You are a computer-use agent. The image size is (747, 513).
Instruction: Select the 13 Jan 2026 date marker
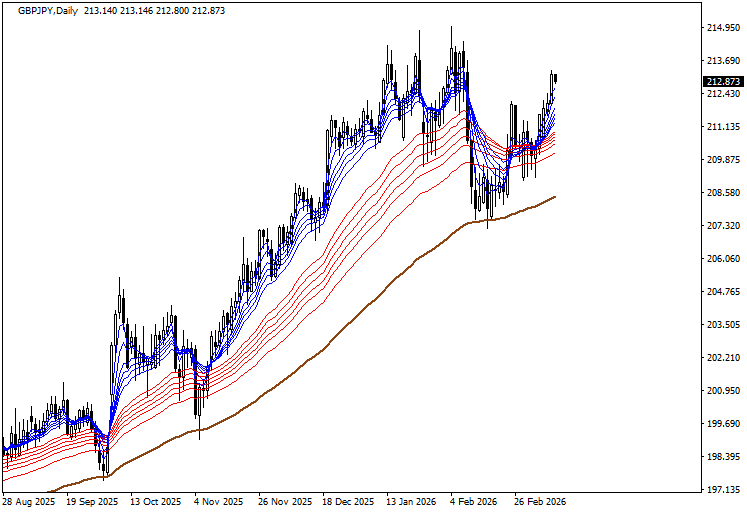[412, 501]
